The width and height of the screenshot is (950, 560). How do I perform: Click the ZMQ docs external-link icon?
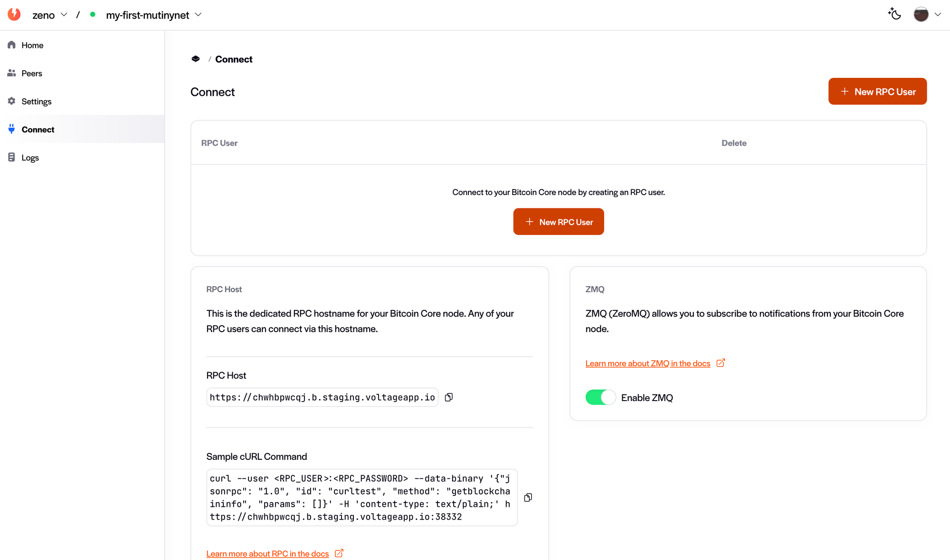pos(721,363)
